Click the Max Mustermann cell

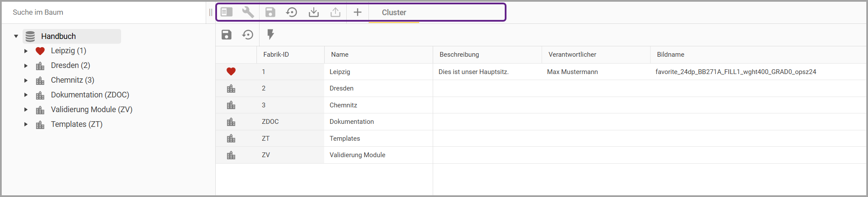click(x=572, y=72)
